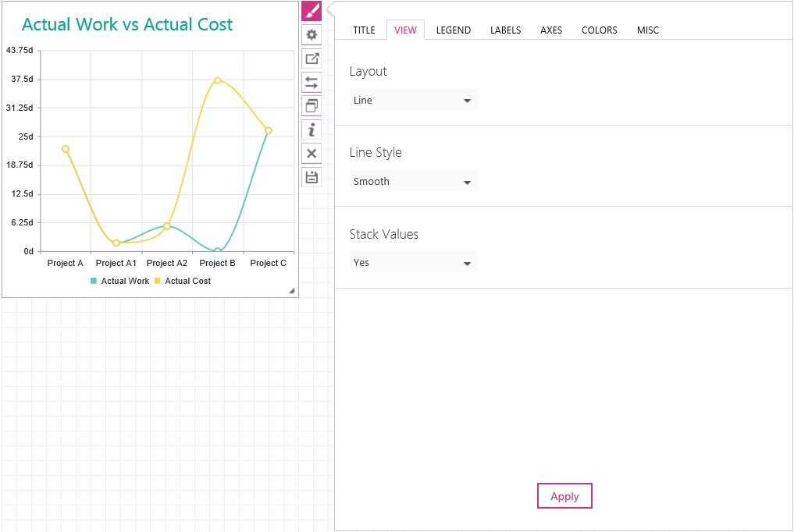
Task: Click the Actual Cost yellow legend swatch
Action: (x=158, y=281)
